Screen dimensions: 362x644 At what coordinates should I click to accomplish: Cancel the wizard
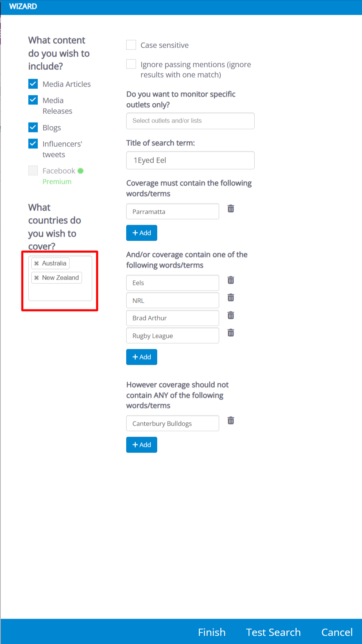click(x=337, y=632)
